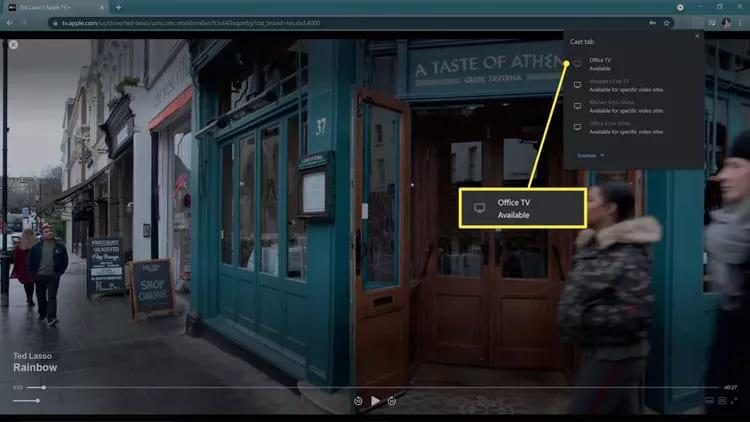750x422 pixels.
Task: Open a new browser tab
Action: tap(119, 7)
